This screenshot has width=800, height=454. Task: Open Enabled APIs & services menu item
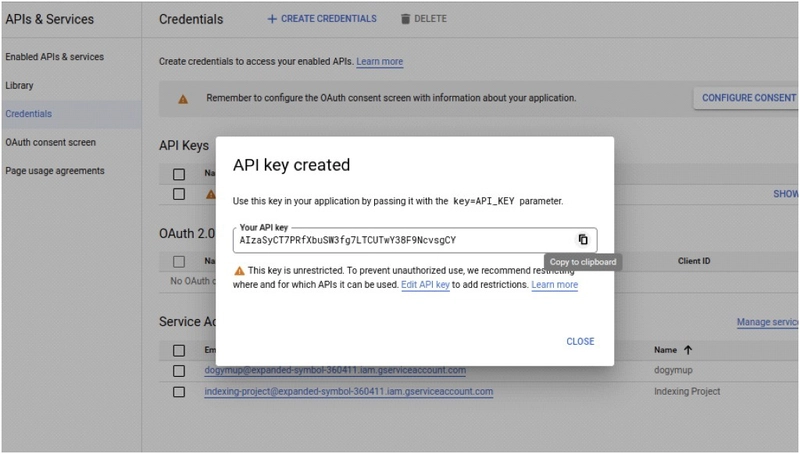(55, 57)
